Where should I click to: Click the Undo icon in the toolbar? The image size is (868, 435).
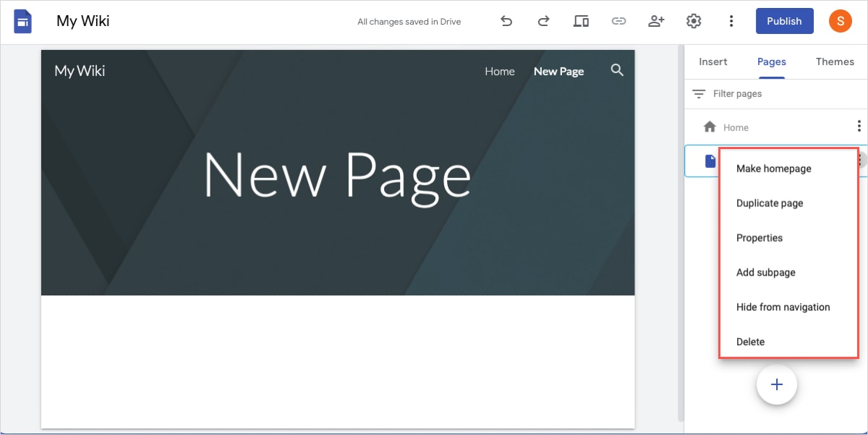point(506,21)
